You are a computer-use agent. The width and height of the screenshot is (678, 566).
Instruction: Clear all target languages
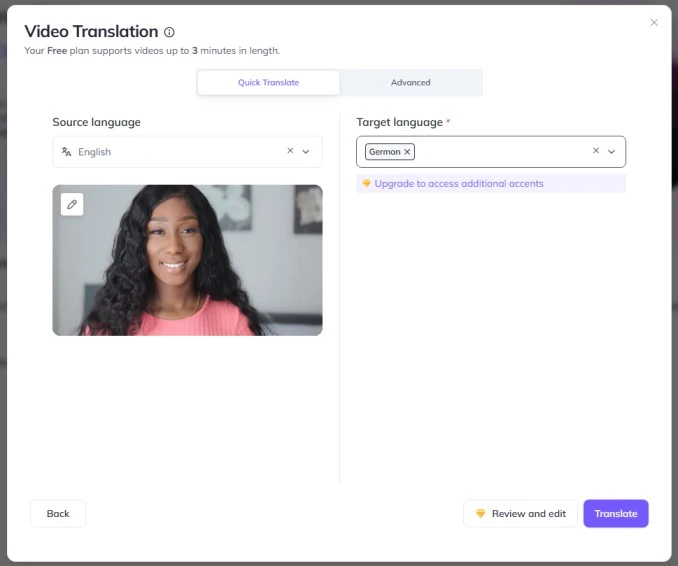pos(596,150)
